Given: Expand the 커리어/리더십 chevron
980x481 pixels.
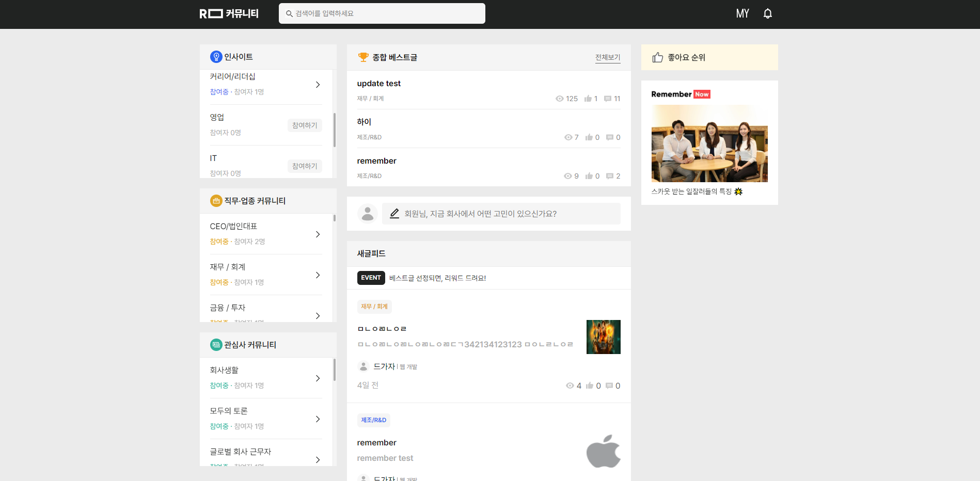Looking at the screenshot, I should 318,85.
